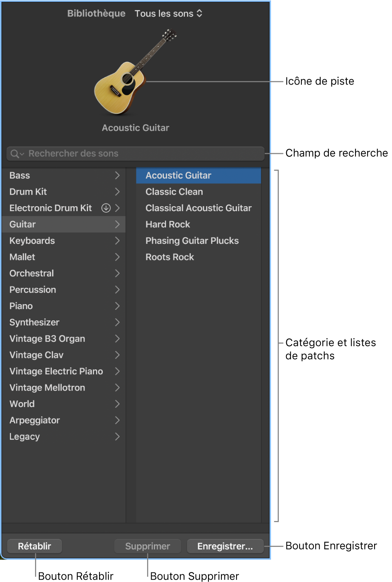This screenshot has width=392, height=582.
Task: Select the World category
Action: pyautogui.click(x=64, y=404)
